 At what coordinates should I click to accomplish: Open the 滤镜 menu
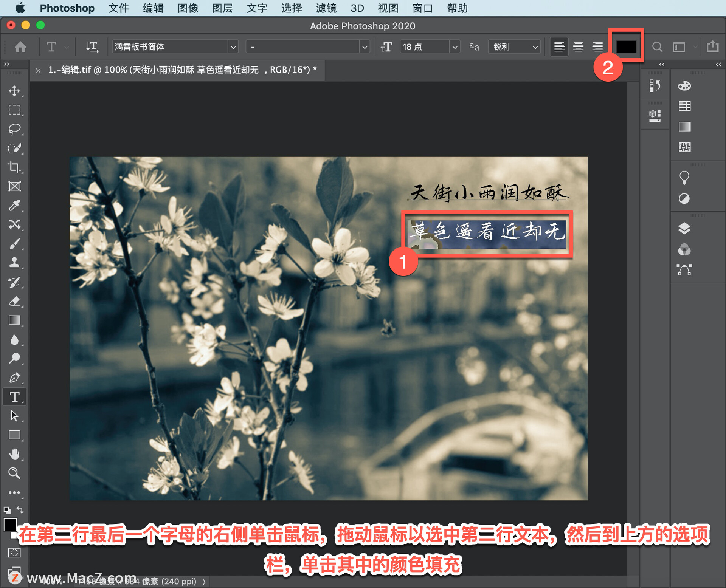326,8
